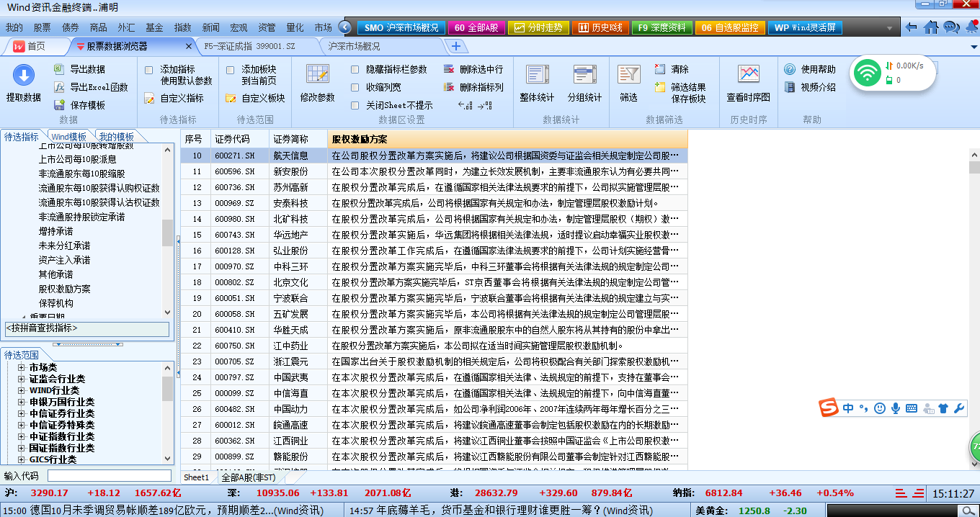Viewport: 980px width, 517px height.
Task: Click the 导出Excel函数 fx icon
Action: pos(60,87)
